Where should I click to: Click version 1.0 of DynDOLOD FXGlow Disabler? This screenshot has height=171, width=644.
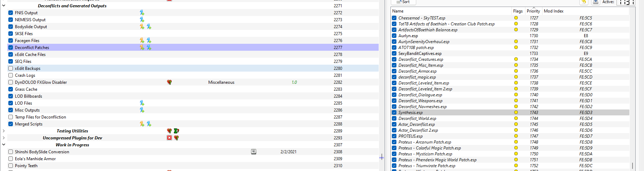tap(294, 82)
